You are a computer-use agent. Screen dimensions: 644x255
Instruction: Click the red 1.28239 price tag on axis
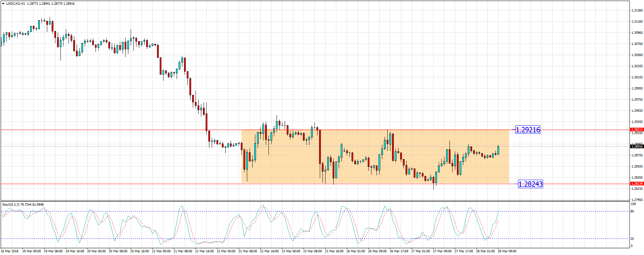pyautogui.click(x=637, y=184)
